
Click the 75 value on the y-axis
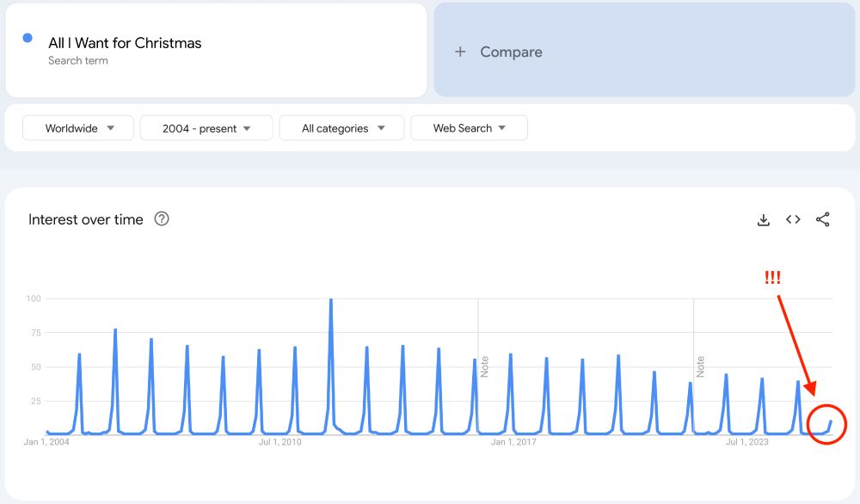pos(35,333)
